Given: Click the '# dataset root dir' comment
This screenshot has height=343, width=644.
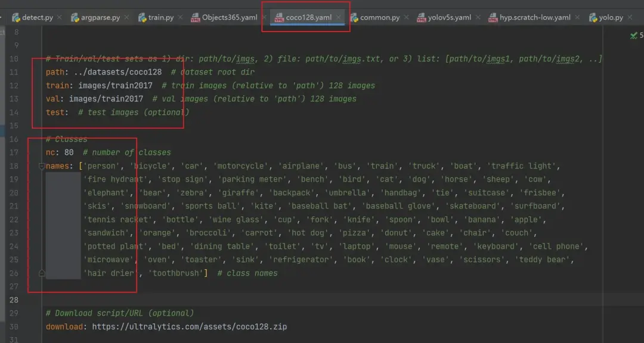Looking at the screenshot, I should pyautogui.click(x=213, y=72).
